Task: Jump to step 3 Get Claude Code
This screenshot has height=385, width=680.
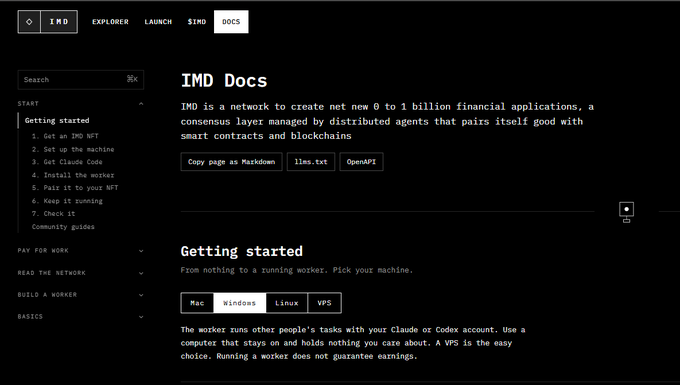Action: (x=67, y=162)
